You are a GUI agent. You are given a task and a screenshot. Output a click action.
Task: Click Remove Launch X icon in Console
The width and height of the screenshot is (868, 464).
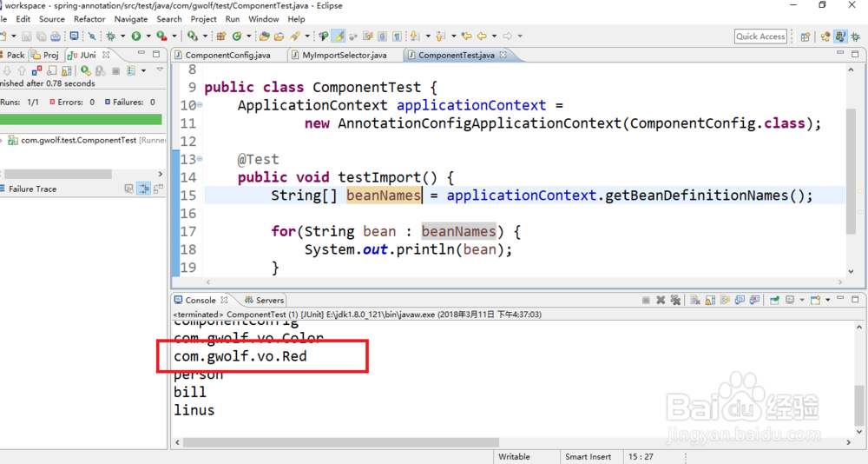click(661, 300)
